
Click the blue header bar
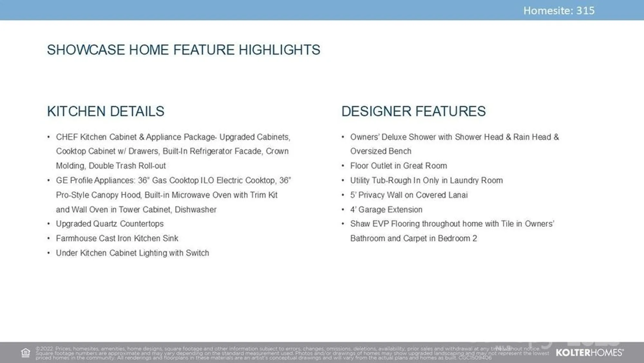[x=258, y=10]
